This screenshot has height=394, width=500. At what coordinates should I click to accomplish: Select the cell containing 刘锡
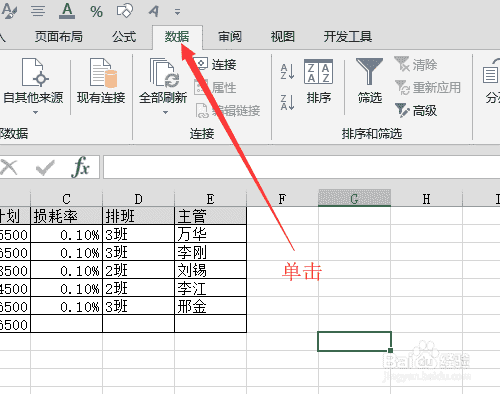click(x=210, y=270)
